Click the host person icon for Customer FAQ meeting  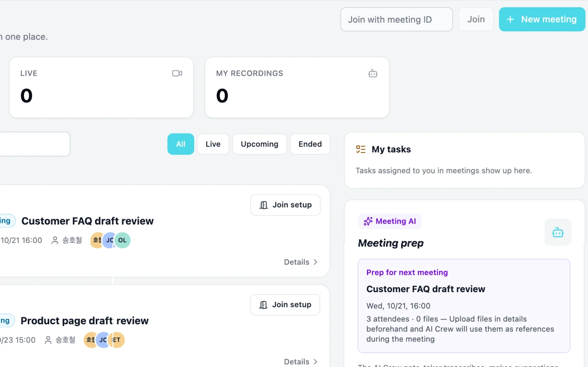55,241
